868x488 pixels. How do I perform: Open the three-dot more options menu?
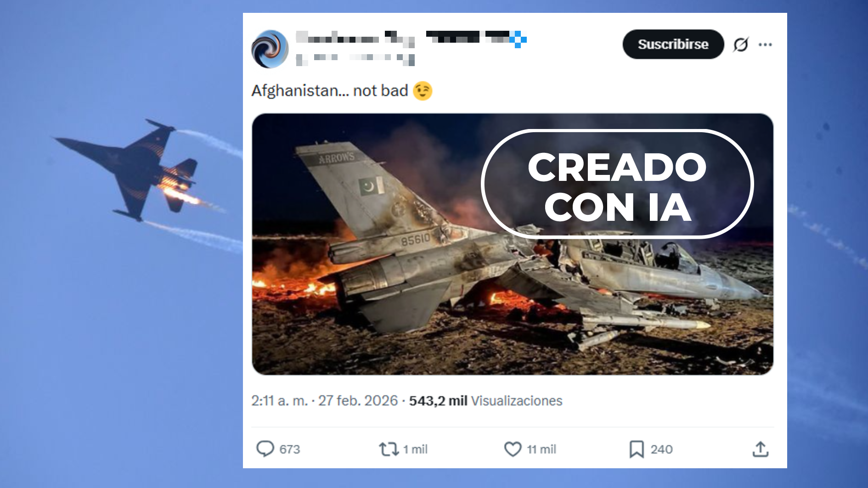tap(765, 45)
